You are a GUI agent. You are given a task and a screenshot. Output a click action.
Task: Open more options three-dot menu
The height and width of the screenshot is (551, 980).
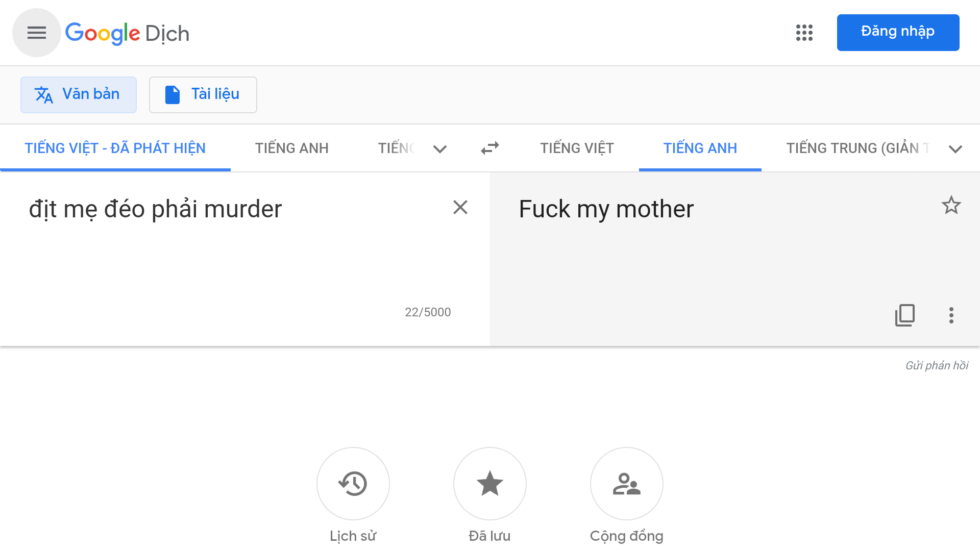click(x=951, y=315)
